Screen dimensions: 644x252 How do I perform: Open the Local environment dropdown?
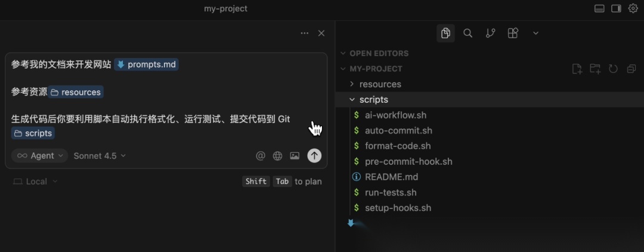point(35,182)
